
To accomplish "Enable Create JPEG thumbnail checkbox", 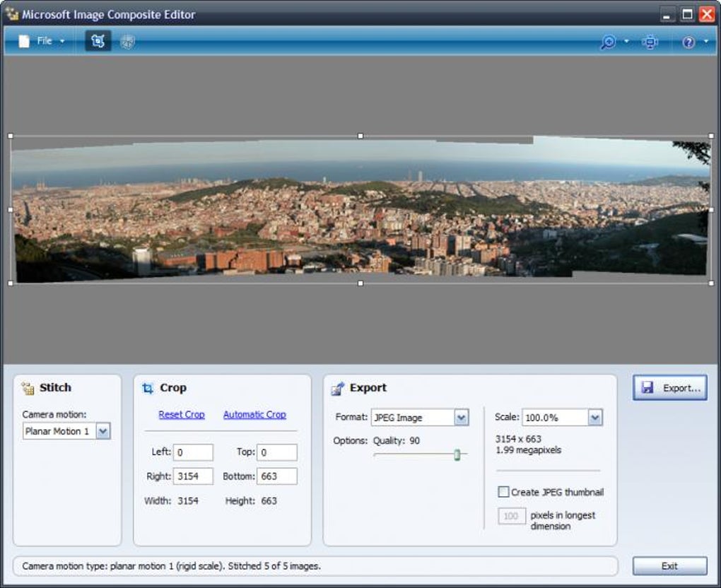I will (504, 492).
